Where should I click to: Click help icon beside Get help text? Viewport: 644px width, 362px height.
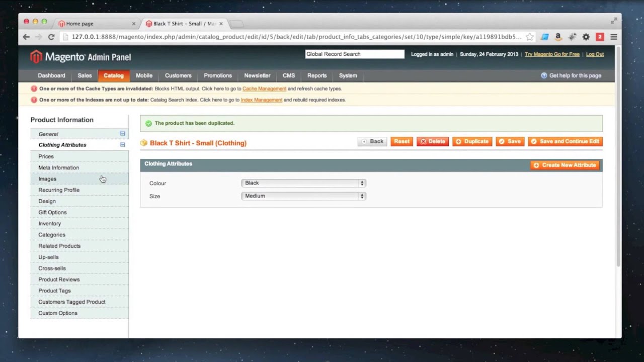544,75
